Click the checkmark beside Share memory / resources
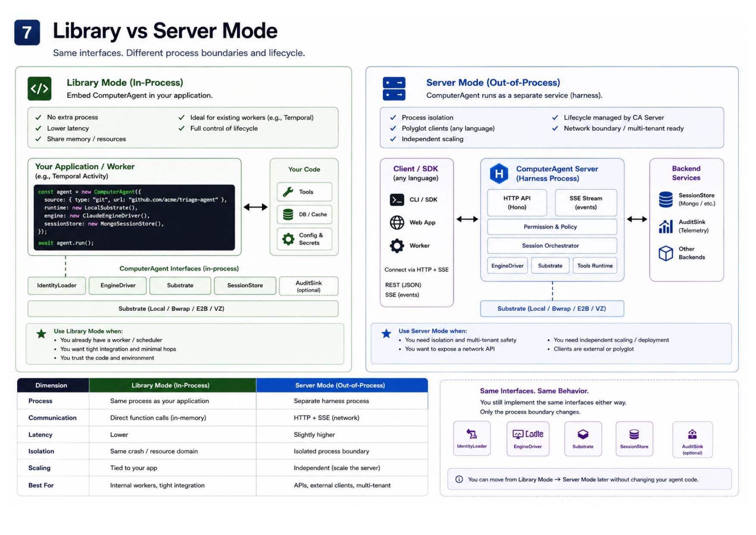756x535 pixels. pyautogui.click(x=38, y=139)
